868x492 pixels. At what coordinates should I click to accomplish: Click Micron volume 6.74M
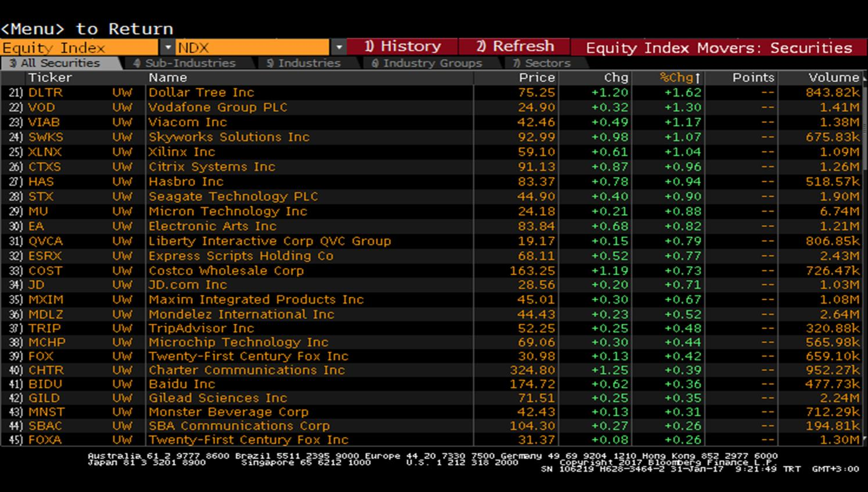tap(840, 212)
